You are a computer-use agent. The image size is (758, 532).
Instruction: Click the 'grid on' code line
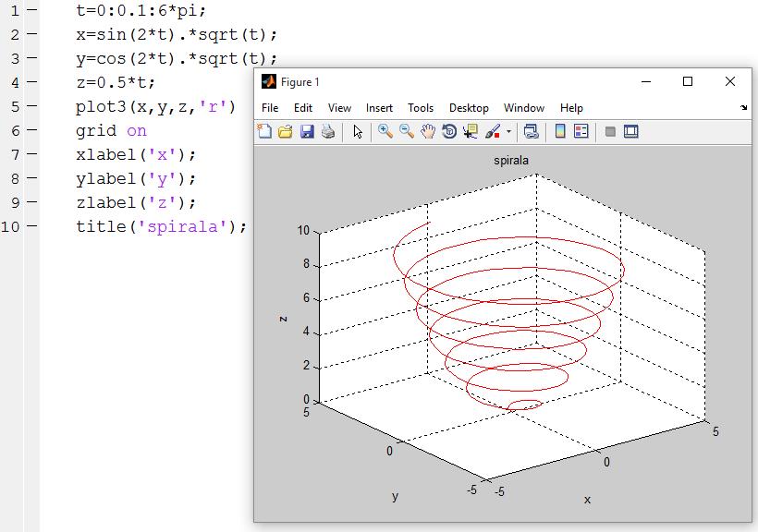click(x=111, y=131)
